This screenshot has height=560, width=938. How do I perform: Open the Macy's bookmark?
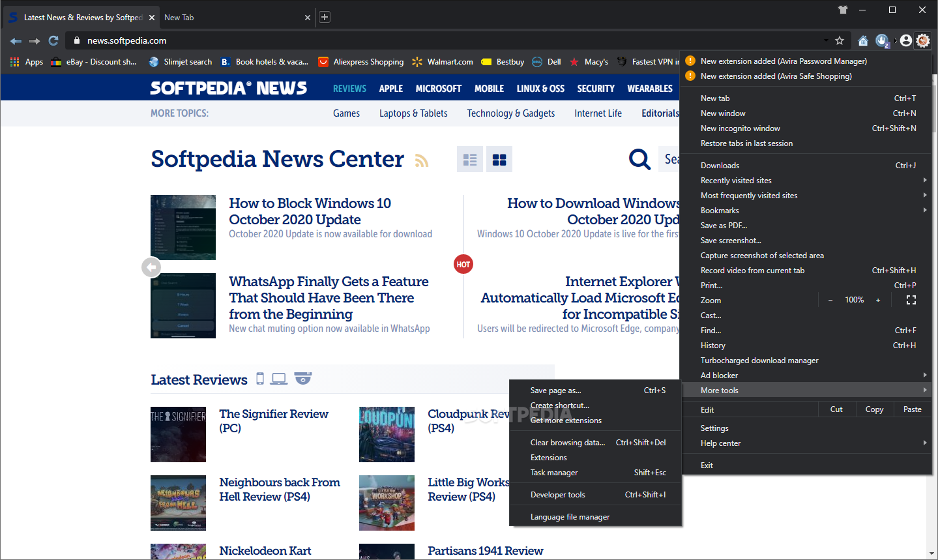pos(589,62)
